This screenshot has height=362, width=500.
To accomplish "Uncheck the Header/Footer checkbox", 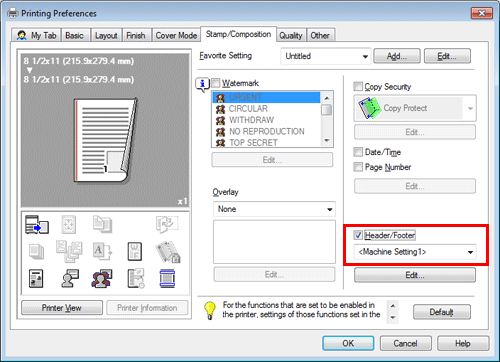I will [358, 235].
